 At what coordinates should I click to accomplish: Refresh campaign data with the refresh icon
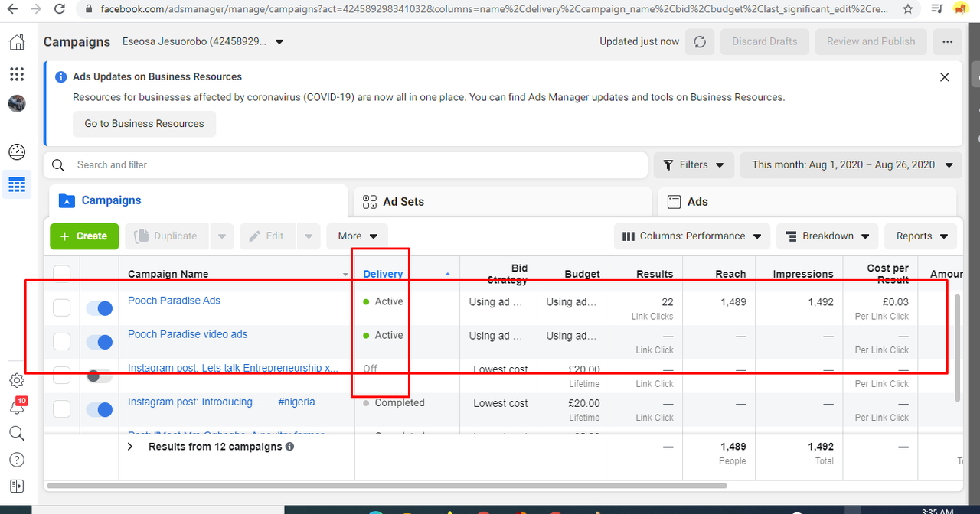tap(699, 41)
